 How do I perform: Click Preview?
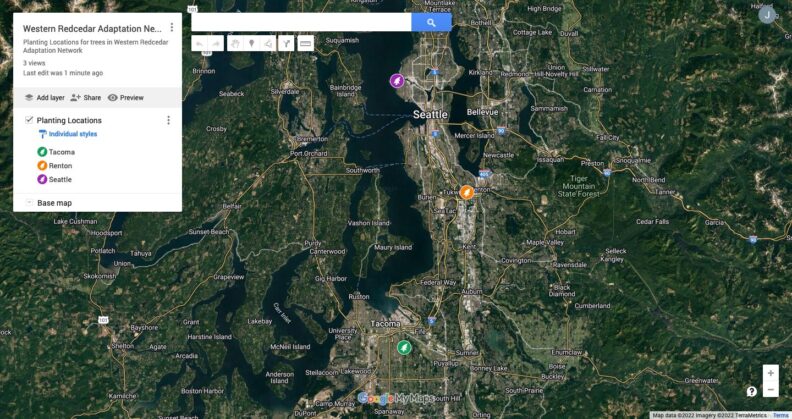[x=126, y=97]
